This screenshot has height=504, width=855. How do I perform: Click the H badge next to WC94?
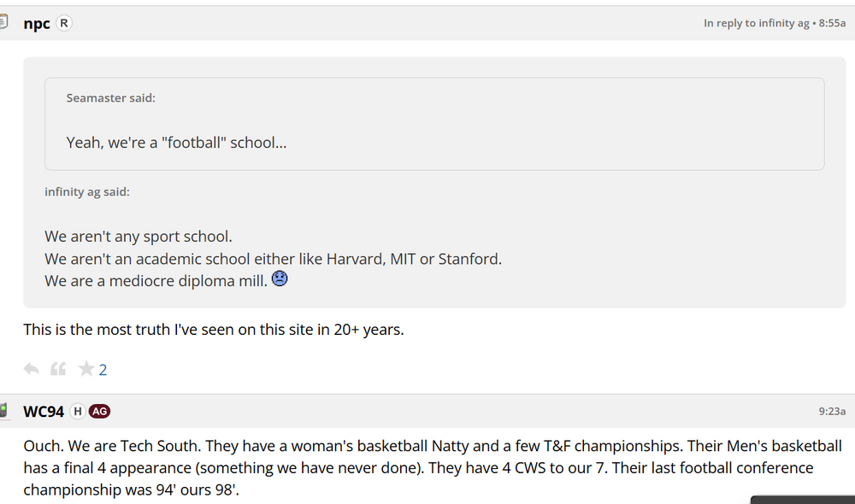(77, 412)
